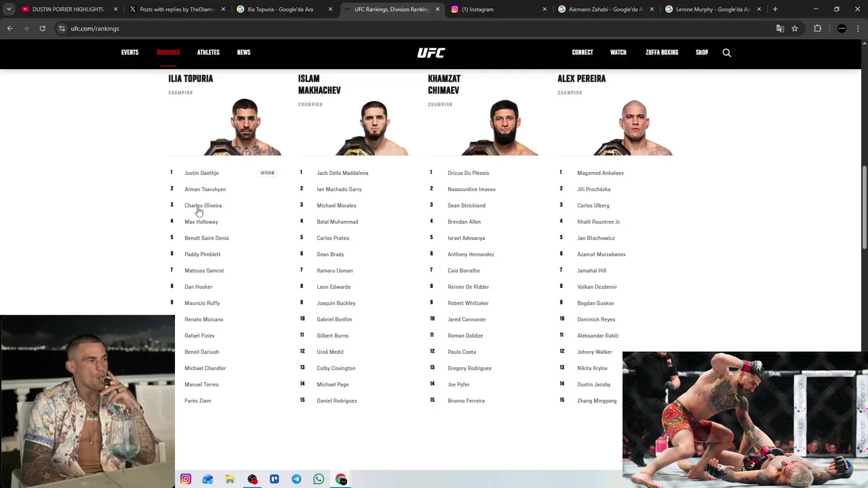Open Magomed Ankalaev's athlete link
Image resolution: width=868 pixels, height=488 pixels.
click(600, 173)
